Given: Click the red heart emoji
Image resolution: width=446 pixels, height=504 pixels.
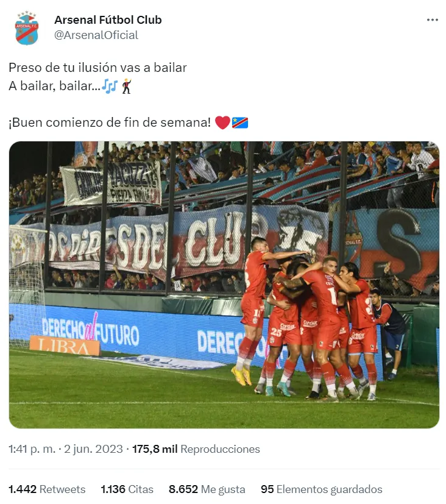Looking at the screenshot, I should pos(222,122).
